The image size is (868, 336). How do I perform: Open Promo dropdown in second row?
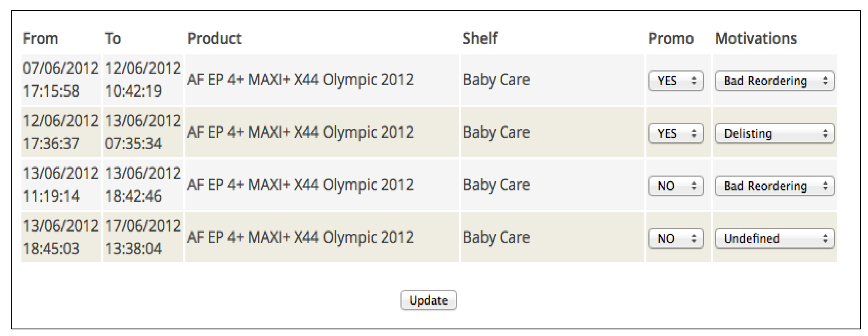point(676,133)
